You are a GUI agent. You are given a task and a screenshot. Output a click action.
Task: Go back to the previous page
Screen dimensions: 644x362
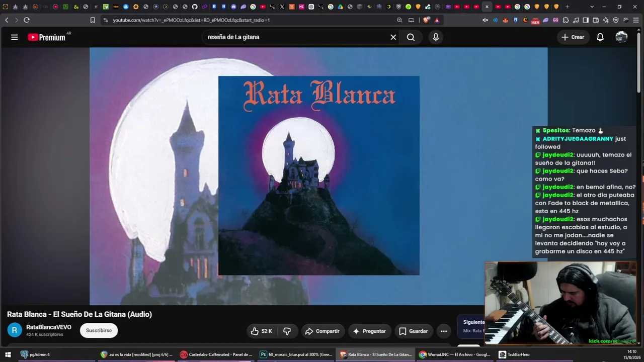(7, 20)
